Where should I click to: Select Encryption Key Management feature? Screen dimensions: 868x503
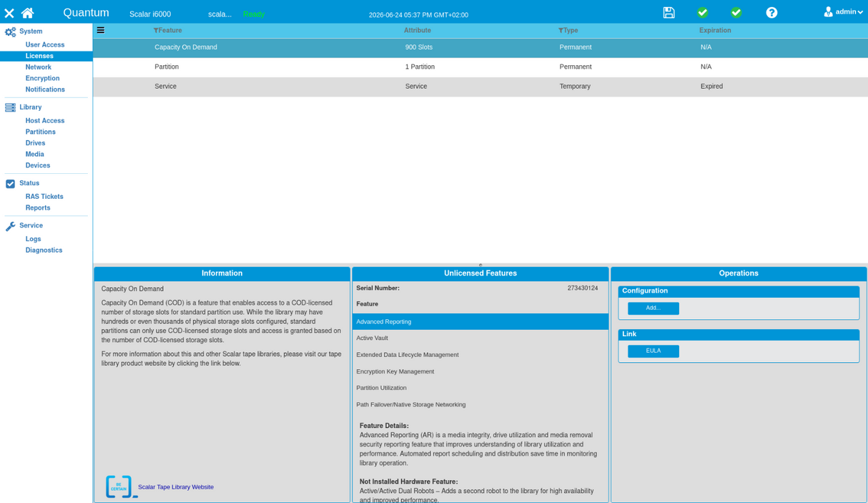click(480, 371)
